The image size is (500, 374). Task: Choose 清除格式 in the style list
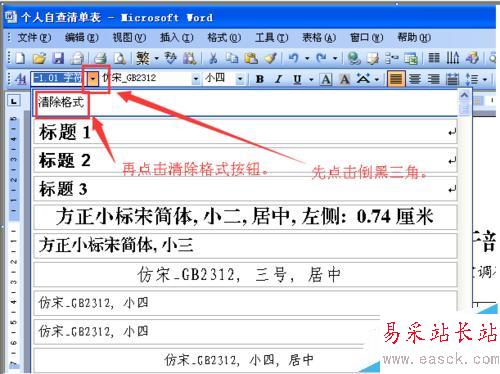click(x=245, y=103)
